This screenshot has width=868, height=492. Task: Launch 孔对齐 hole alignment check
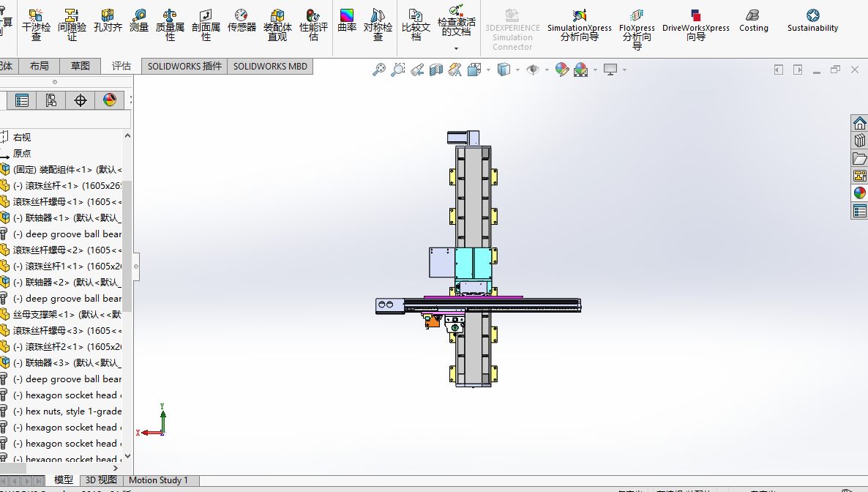(108, 21)
